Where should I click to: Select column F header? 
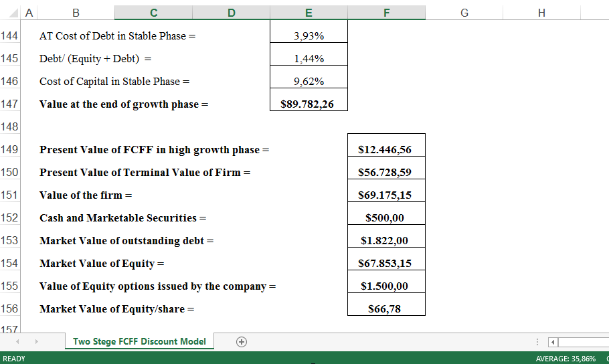pyautogui.click(x=386, y=13)
